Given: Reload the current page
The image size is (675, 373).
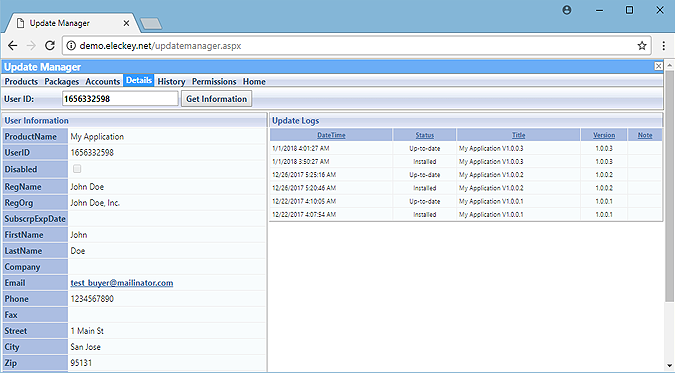Looking at the screenshot, I should click(50, 46).
